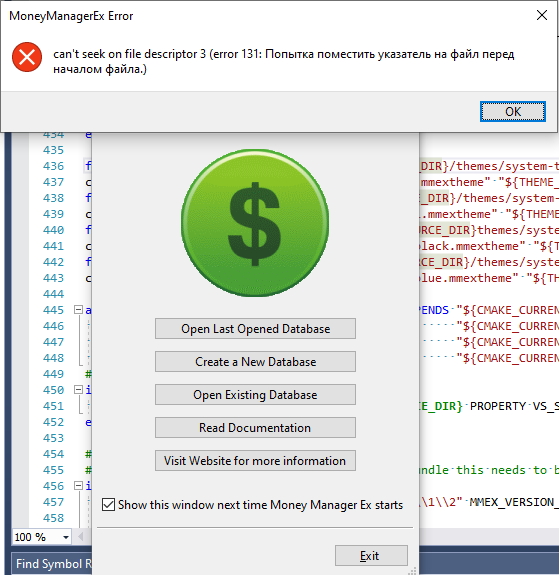Image resolution: width=559 pixels, height=575 pixels.
Task: Open Existing Database
Action: [255, 395]
